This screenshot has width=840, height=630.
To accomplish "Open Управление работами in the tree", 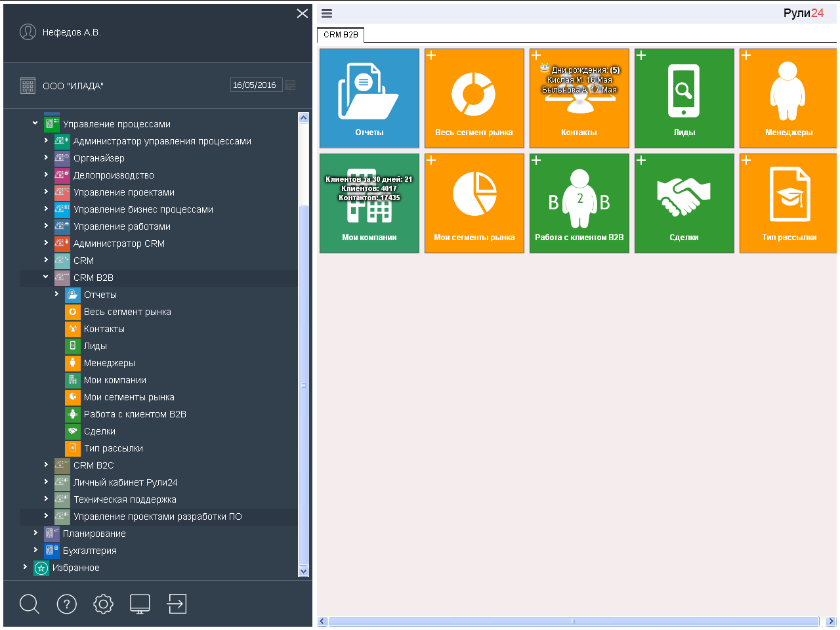I will click(x=122, y=226).
